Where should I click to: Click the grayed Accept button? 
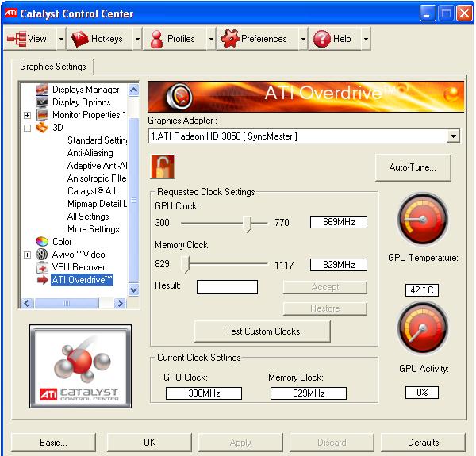[x=324, y=287]
